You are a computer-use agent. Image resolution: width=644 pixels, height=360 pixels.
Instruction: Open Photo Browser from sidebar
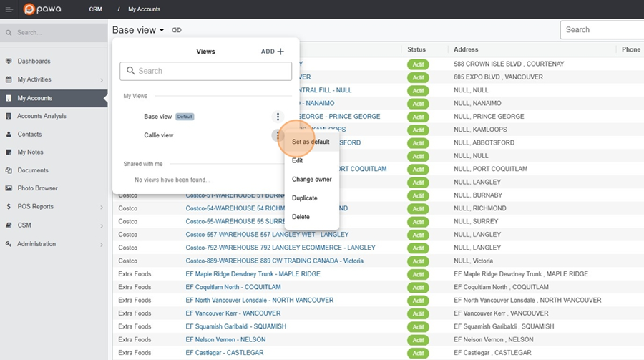(37, 188)
